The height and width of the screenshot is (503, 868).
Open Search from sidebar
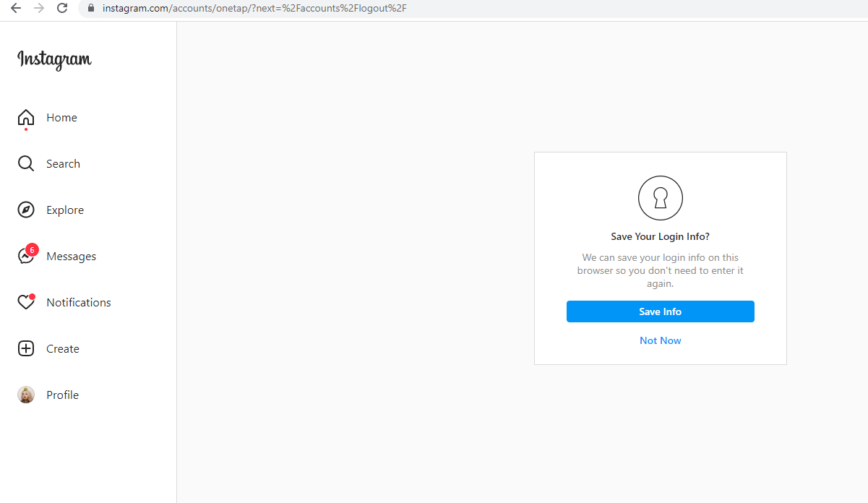tap(63, 164)
